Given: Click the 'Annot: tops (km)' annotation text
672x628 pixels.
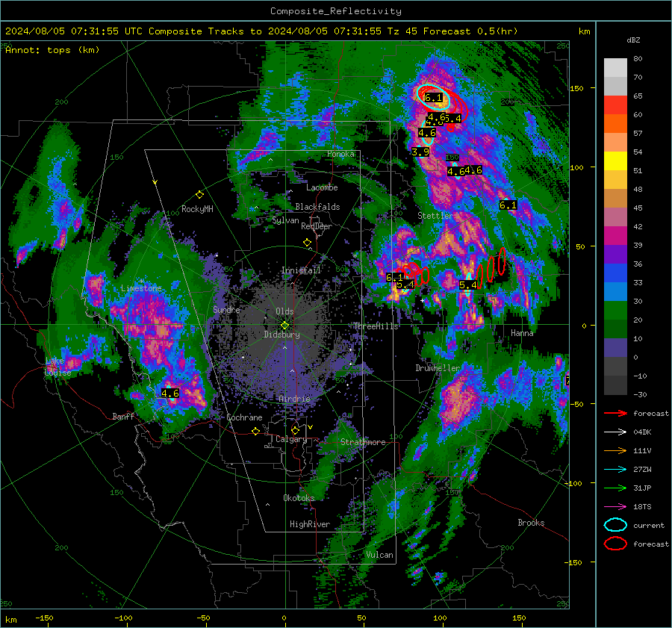Looking at the screenshot, I should (x=52, y=50).
